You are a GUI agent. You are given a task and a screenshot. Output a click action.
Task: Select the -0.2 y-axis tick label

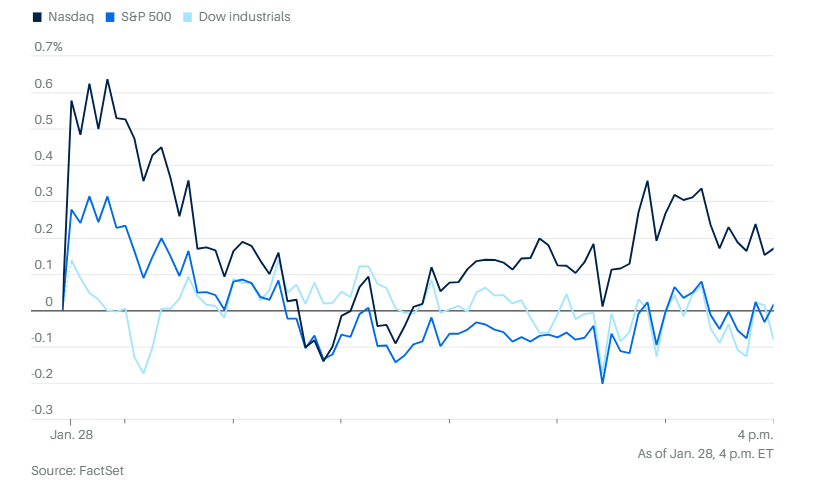(43, 374)
